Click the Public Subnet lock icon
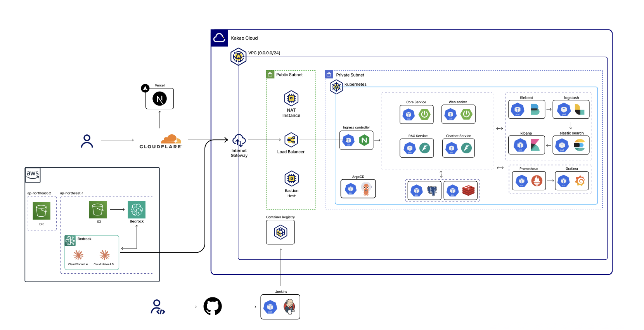The height and width of the screenshot is (330, 644). pos(270,74)
